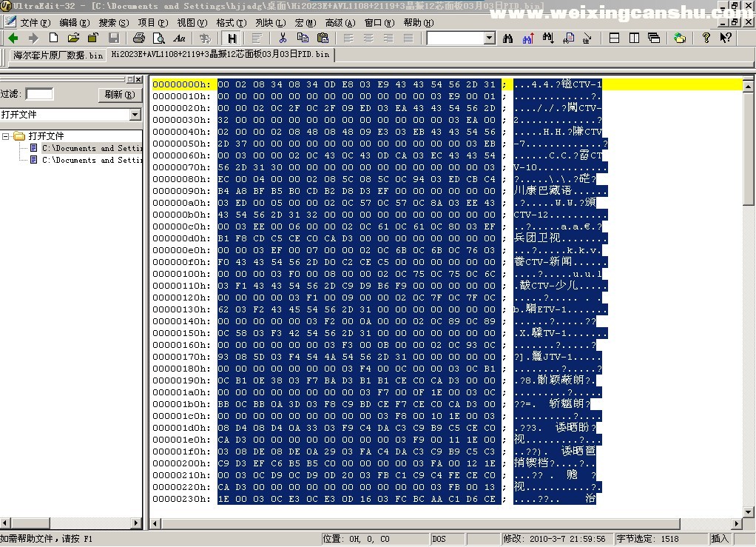This screenshot has width=756, height=547.
Task: Click the 过滤 filter input field
Action: [39, 94]
